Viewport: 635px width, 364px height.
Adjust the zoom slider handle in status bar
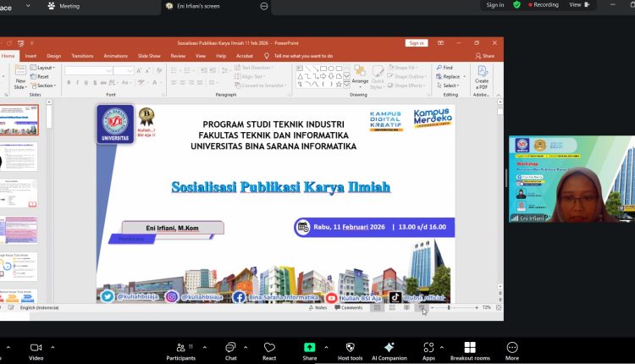click(448, 308)
